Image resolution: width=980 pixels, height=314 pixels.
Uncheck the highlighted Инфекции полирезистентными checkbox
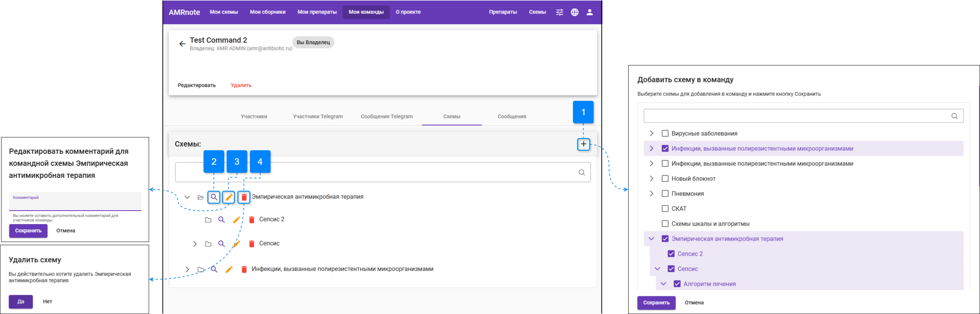pyautogui.click(x=665, y=148)
